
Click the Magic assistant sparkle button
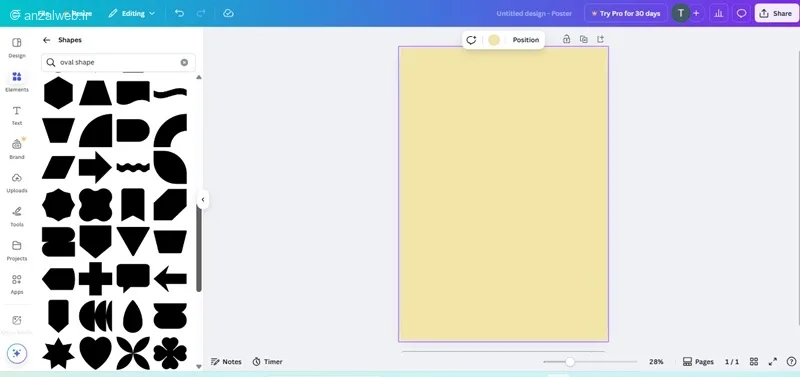(x=17, y=353)
